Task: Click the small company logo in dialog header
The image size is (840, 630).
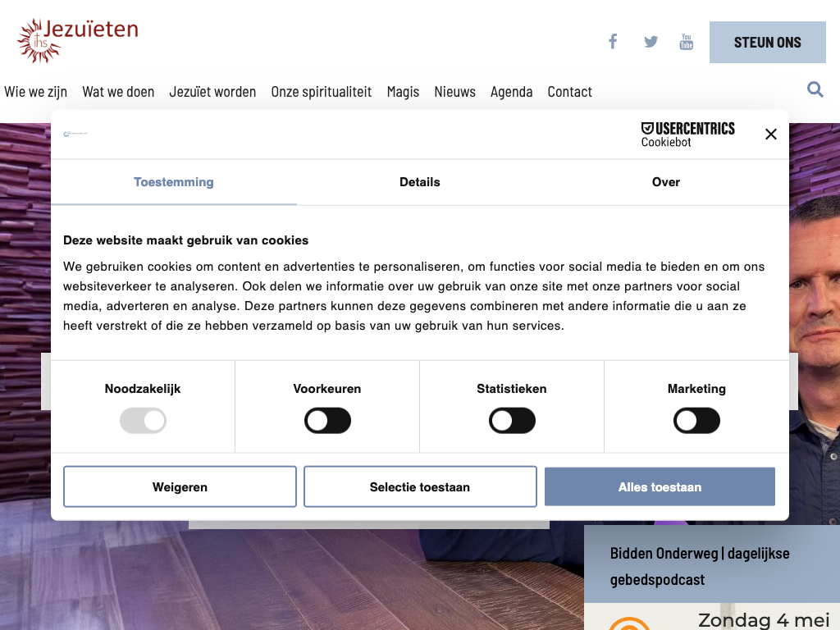Action: coord(75,134)
